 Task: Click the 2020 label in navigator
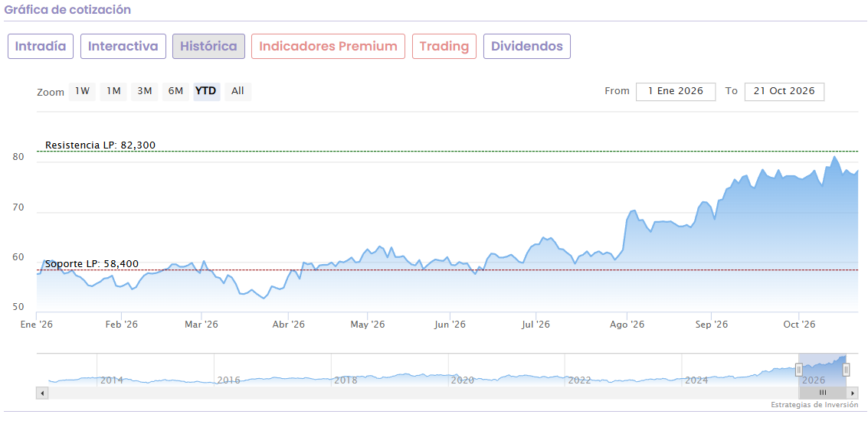coord(463,380)
